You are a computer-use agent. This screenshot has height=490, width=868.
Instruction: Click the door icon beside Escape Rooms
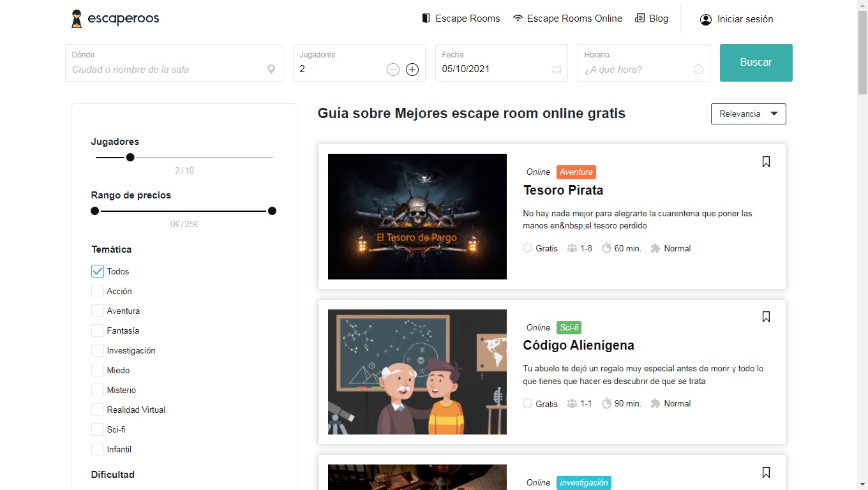pos(426,19)
